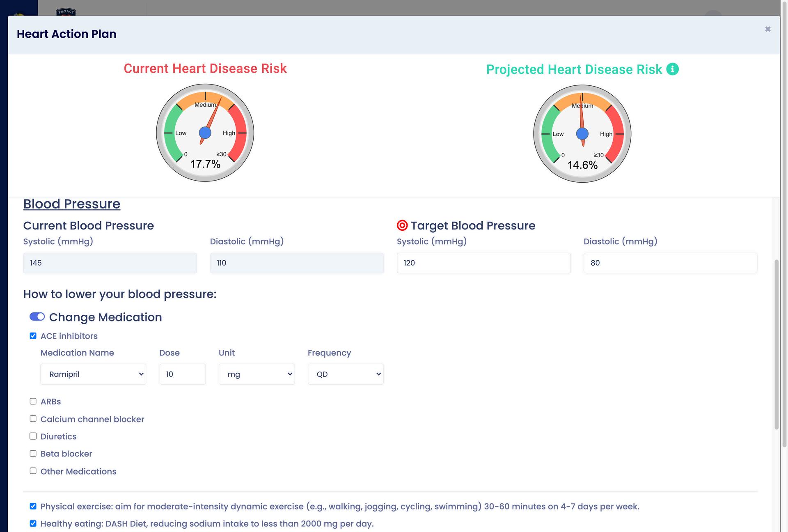This screenshot has height=532, width=788.
Task: Check the ARBs checkbox
Action: tap(33, 401)
